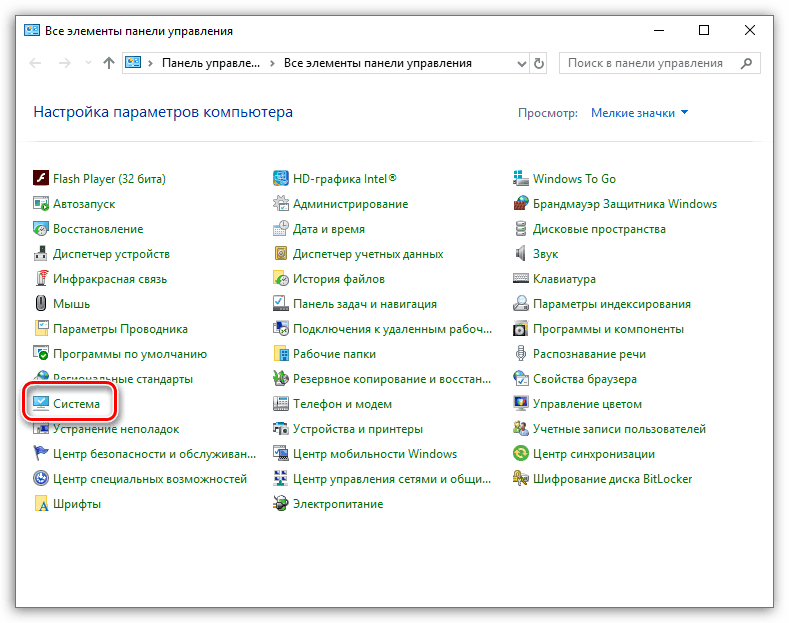Expand the recent locations arrow

[x=89, y=63]
